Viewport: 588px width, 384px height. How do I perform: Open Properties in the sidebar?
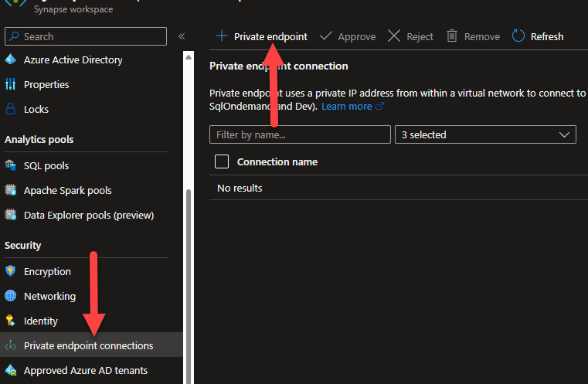(x=46, y=84)
